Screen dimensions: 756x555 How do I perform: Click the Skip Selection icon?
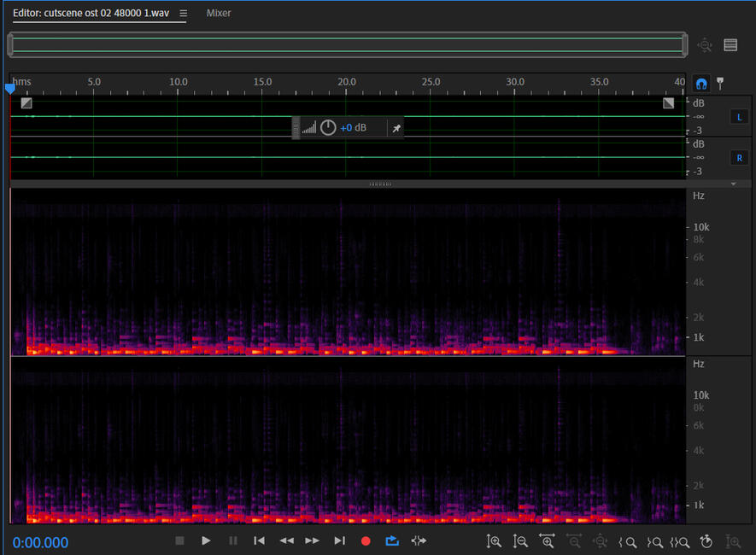pyautogui.click(x=418, y=540)
